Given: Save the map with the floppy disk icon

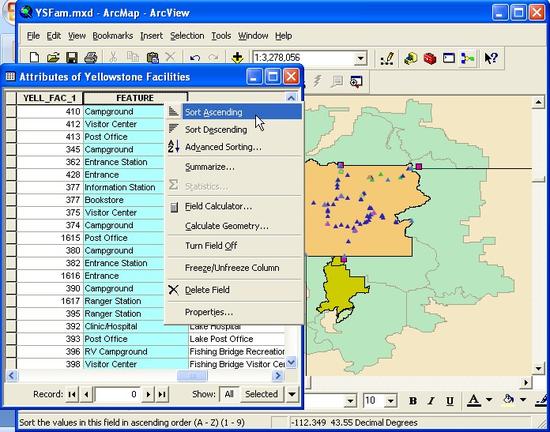Looking at the screenshot, I should tap(72, 57).
